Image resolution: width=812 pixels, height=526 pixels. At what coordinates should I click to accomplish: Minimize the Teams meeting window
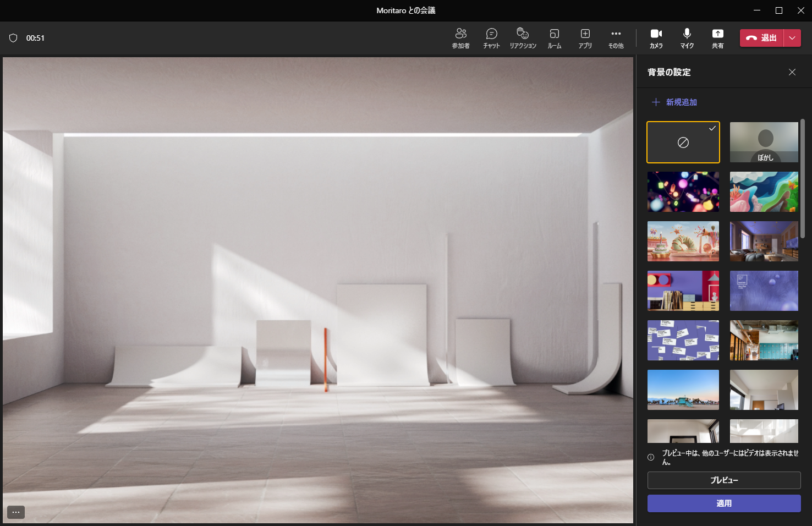click(757, 10)
